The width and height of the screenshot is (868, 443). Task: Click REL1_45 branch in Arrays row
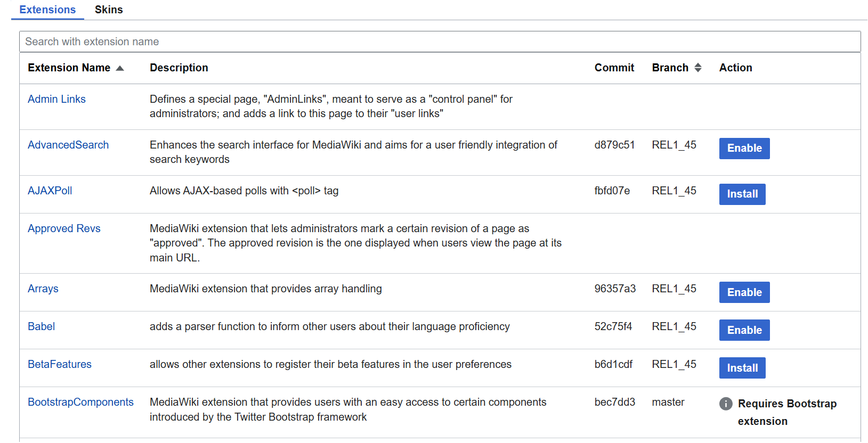(x=674, y=289)
